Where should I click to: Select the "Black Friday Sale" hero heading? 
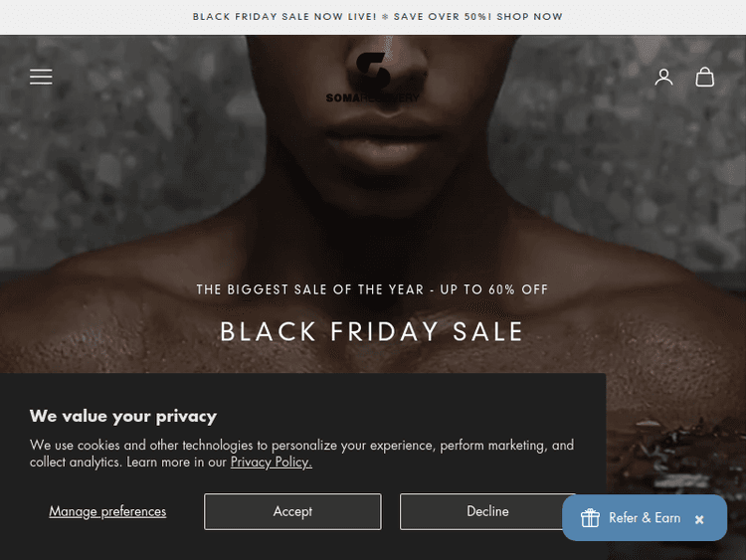tap(372, 331)
